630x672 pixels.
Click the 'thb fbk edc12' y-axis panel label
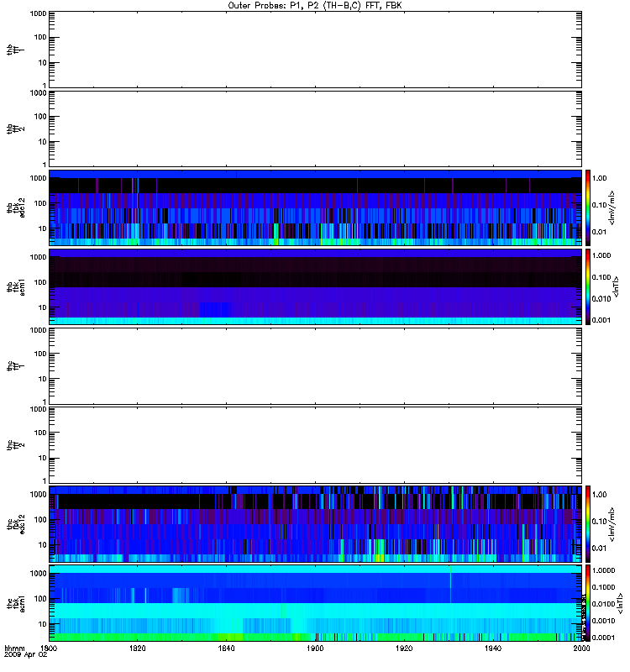[x=16, y=207]
